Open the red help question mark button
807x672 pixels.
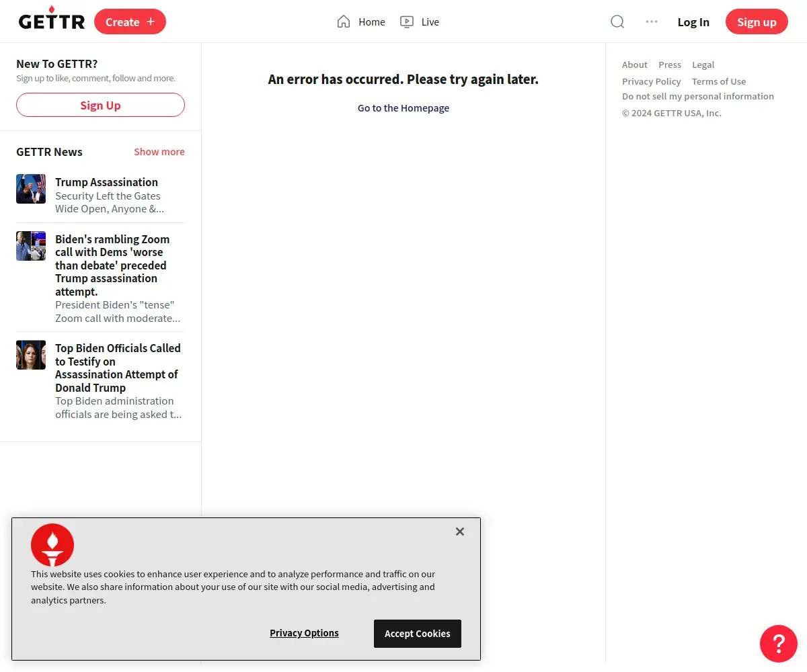[x=779, y=644]
